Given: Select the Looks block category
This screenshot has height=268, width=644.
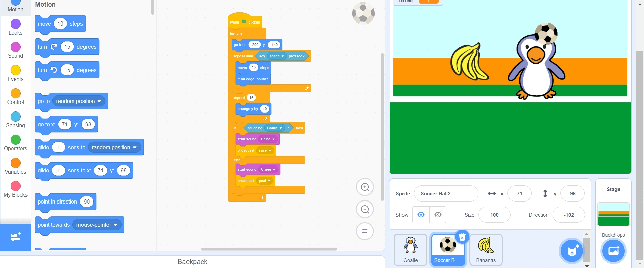Looking at the screenshot, I should (x=15, y=27).
